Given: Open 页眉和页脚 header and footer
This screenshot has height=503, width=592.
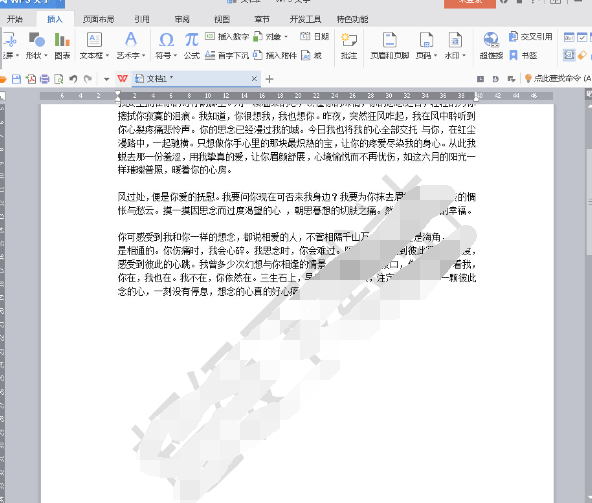Looking at the screenshot, I should [x=390, y=46].
